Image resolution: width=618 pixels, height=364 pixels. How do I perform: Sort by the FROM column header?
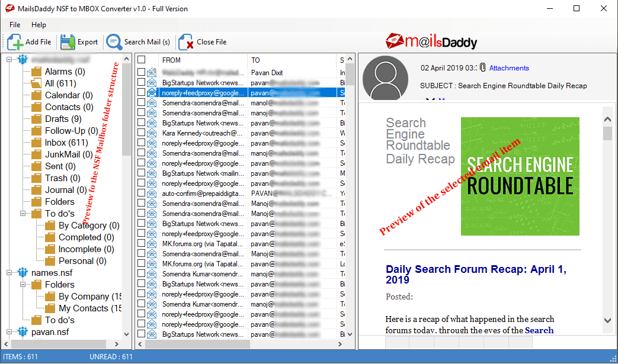click(x=203, y=60)
